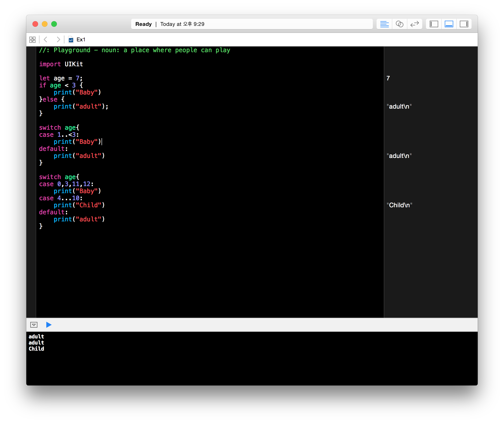Select the Standard editor button

pyautogui.click(x=384, y=24)
